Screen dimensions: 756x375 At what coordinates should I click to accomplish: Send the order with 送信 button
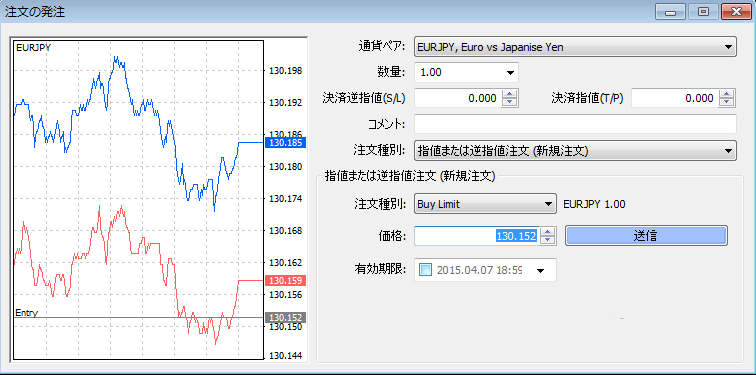[x=646, y=235]
